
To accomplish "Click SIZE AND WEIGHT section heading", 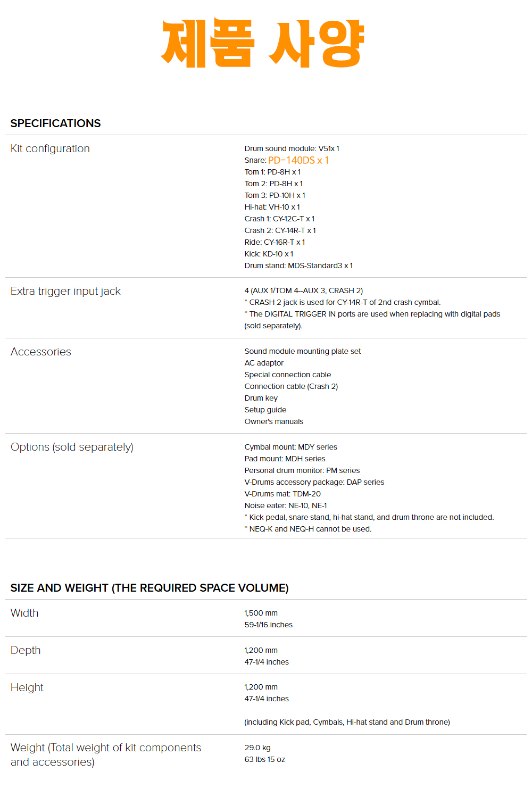I will tap(149, 588).
